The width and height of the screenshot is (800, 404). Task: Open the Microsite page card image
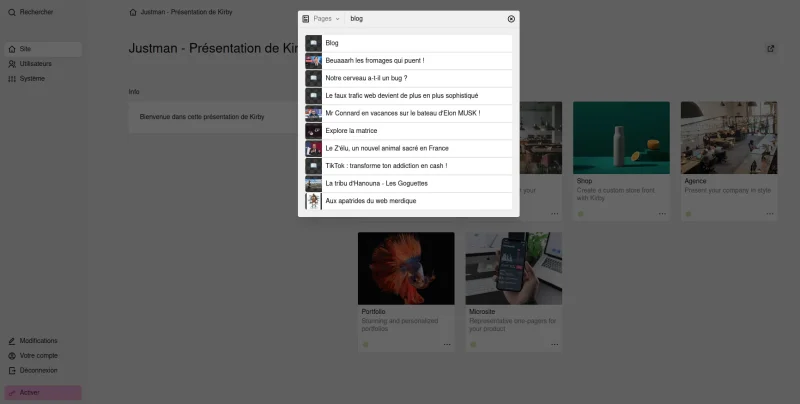coord(514,268)
